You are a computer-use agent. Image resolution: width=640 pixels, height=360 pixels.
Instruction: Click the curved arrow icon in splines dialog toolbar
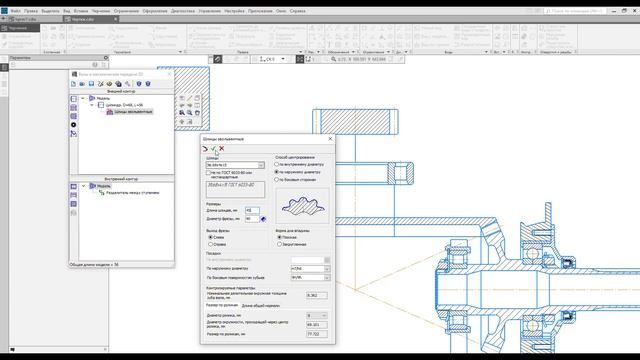click(x=205, y=149)
